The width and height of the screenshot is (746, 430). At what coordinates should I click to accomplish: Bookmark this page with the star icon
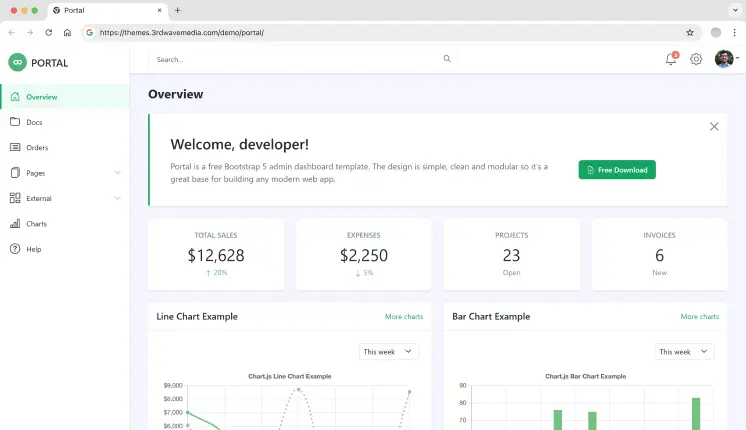pyautogui.click(x=690, y=32)
